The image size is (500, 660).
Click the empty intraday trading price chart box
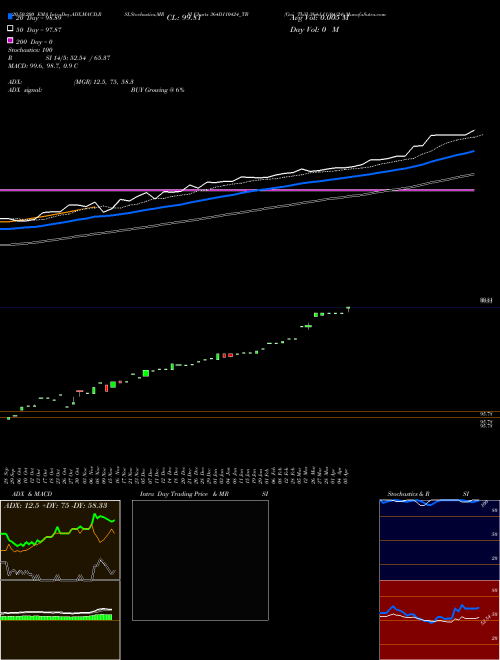point(200,560)
